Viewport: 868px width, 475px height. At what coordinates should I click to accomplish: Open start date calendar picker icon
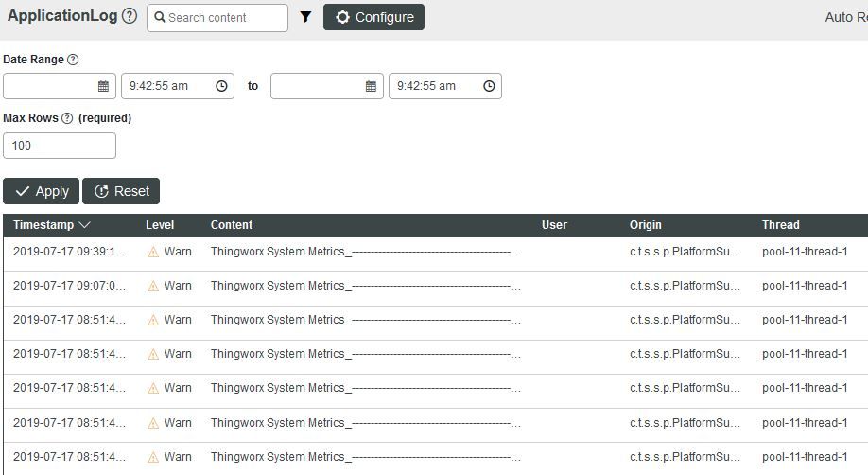point(103,86)
